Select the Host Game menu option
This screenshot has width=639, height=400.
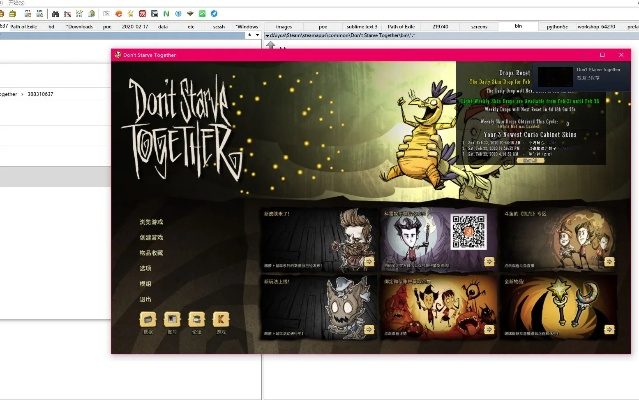[x=151, y=237]
